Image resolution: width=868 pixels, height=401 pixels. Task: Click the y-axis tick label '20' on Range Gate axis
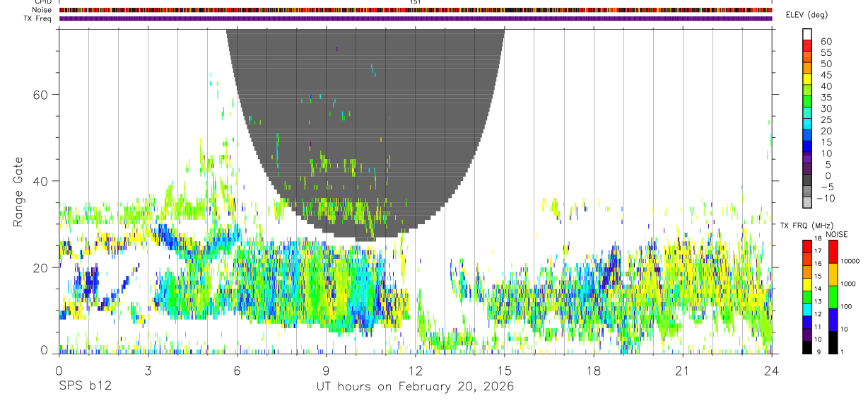(42, 267)
